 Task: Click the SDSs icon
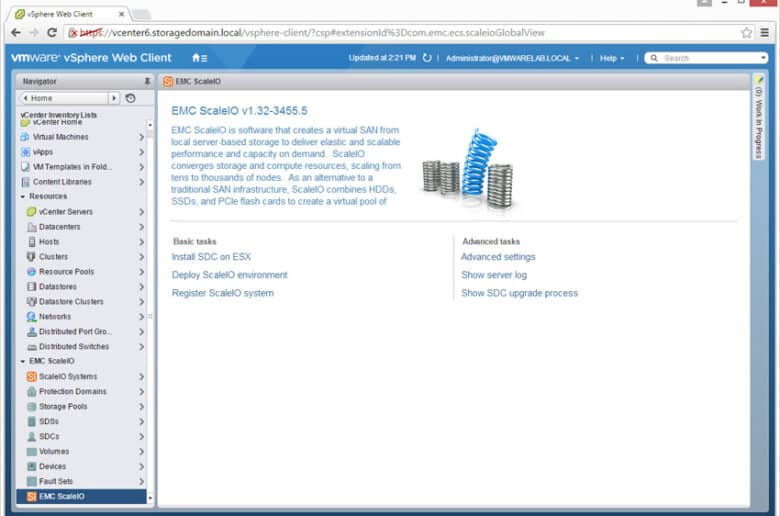click(31, 421)
